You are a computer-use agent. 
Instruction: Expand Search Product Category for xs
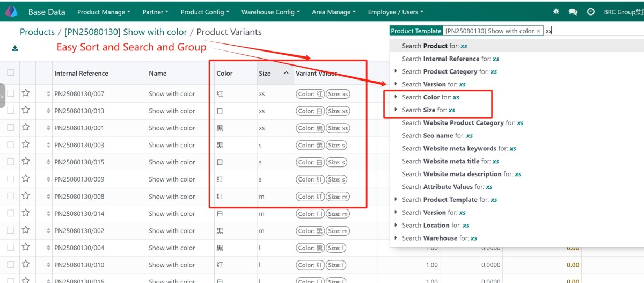click(x=396, y=71)
